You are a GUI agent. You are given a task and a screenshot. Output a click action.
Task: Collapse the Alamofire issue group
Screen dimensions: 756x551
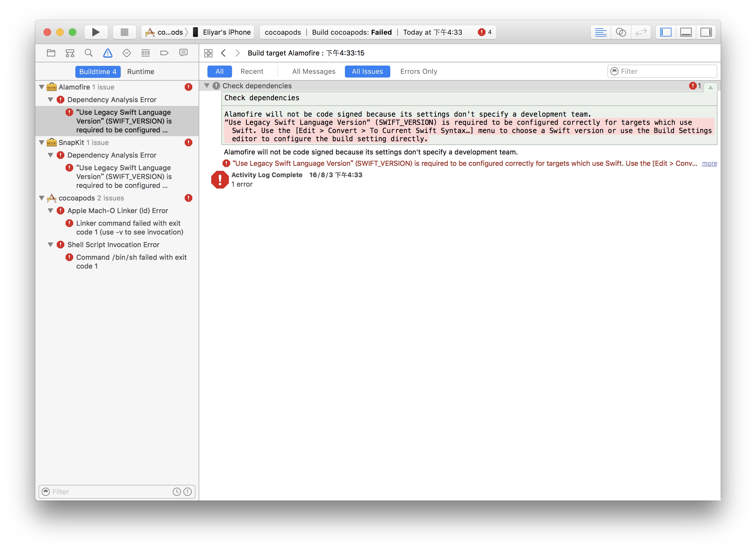tap(42, 87)
